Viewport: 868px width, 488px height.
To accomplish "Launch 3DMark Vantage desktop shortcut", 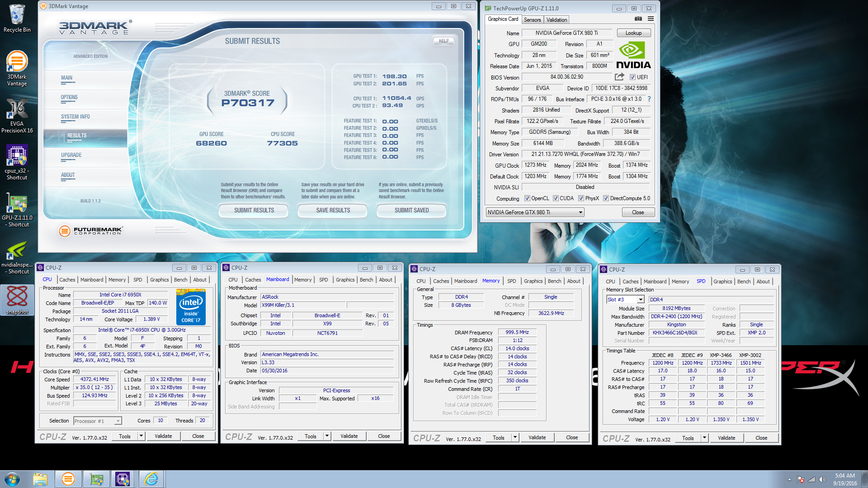I will click(17, 68).
